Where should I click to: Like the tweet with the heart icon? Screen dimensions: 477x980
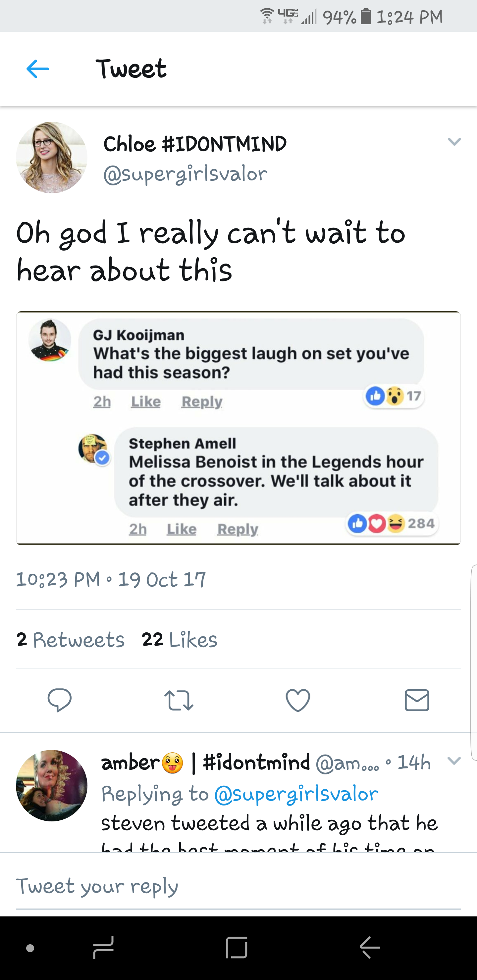click(x=298, y=700)
